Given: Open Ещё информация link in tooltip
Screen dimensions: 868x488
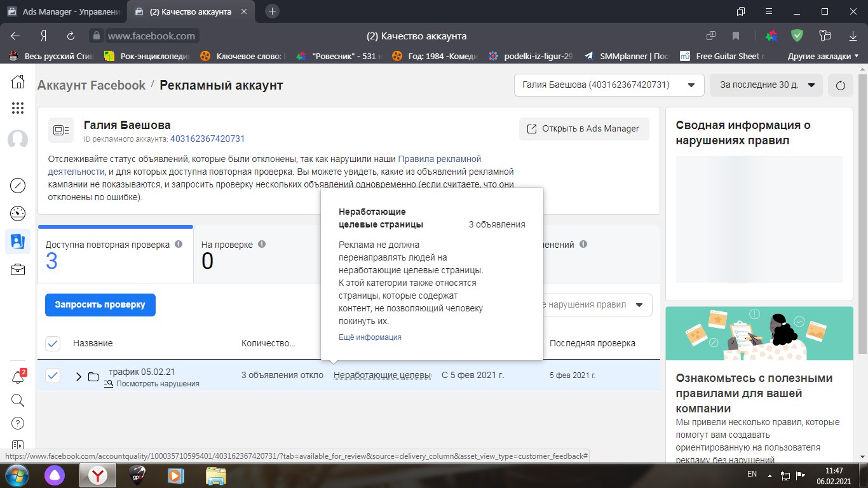Looking at the screenshot, I should (370, 337).
